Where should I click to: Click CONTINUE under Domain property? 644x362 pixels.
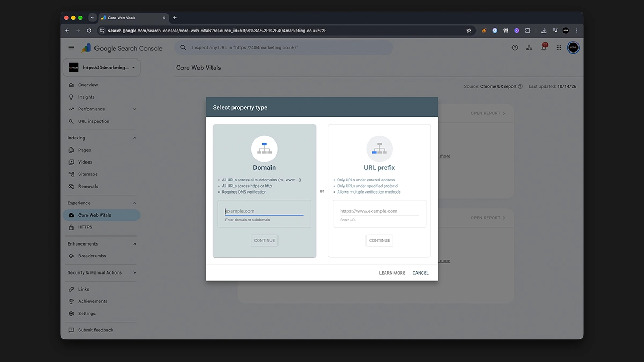(x=264, y=240)
